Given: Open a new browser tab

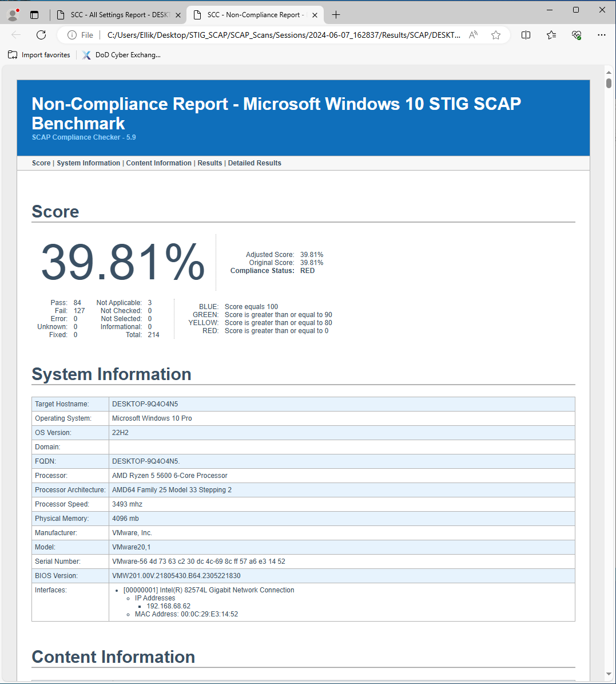Looking at the screenshot, I should [336, 14].
